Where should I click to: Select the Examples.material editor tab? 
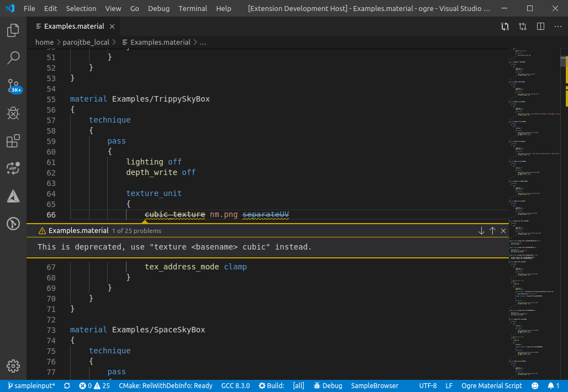pos(73,27)
